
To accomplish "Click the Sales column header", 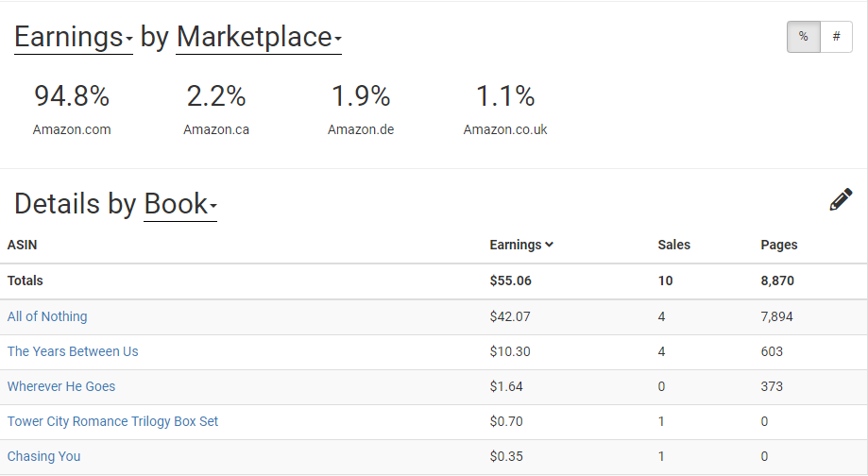I will (673, 245).
